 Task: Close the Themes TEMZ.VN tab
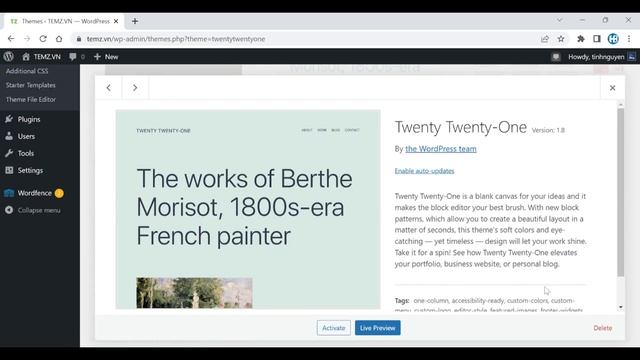[x=116, y=21]
